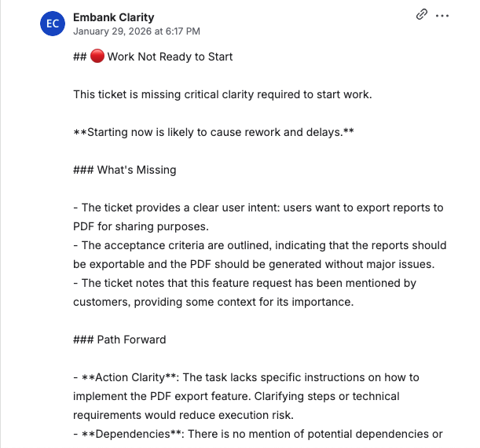Open Embank Clarity author profile name
Screen dimensions: 480x448
[113, 17]
